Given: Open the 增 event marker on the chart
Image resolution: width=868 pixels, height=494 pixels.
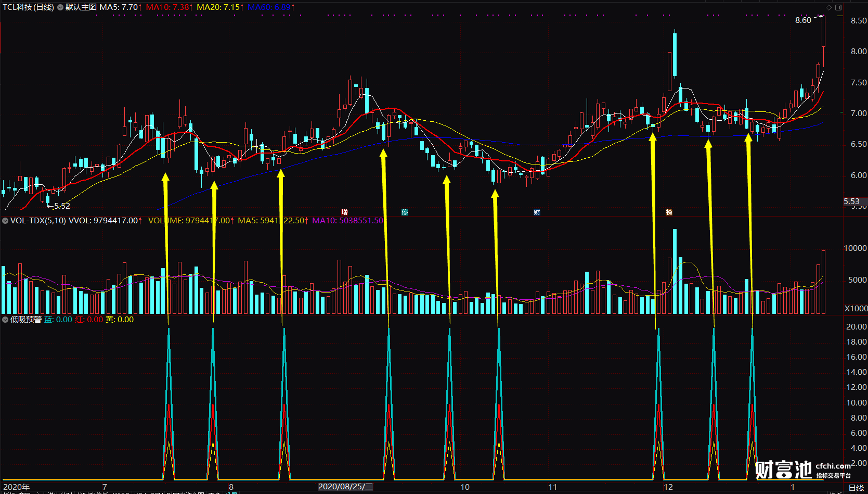Looking at the screenshot, I should 345,212.
